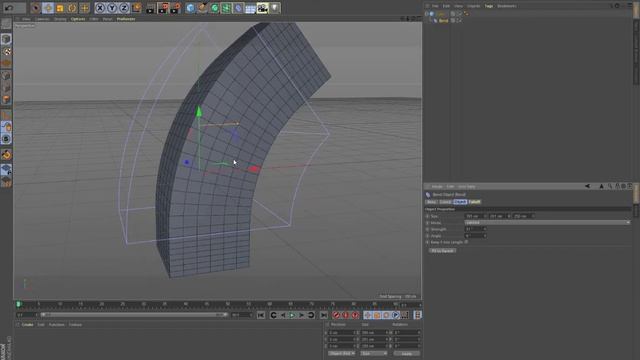Open the render settings icon
640x360 pixels.
(x=175, y=8)
